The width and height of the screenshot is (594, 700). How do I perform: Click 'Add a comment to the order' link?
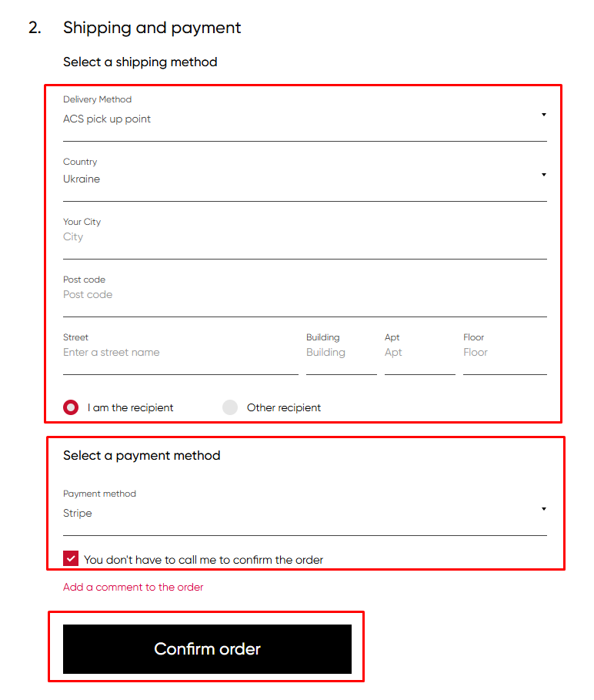pyautogui.click(x=133, y=587)
